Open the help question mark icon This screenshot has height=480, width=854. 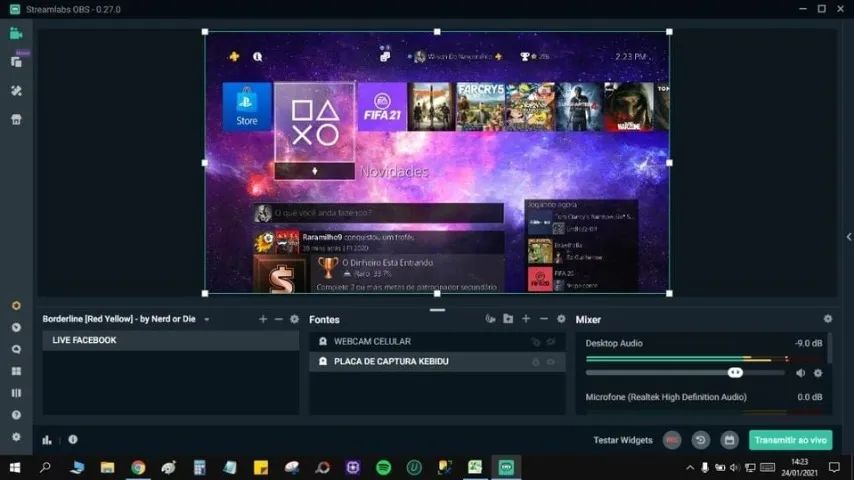point(16,415)
